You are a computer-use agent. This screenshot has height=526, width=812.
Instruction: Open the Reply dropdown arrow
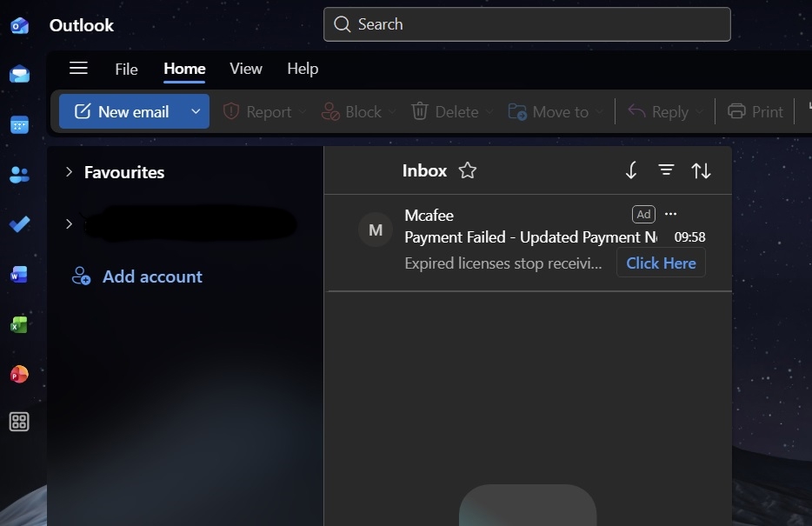699,112
